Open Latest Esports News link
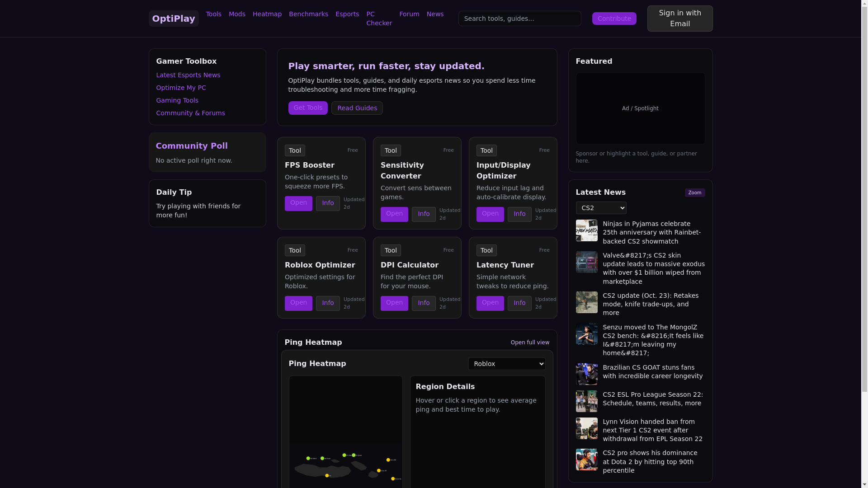 188,75
